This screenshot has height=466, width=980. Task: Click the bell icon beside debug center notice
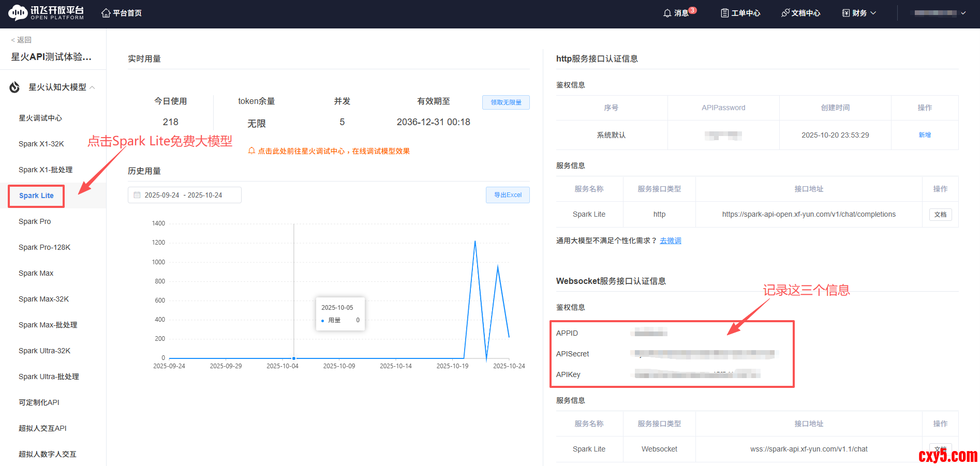[x=251, y=151]
